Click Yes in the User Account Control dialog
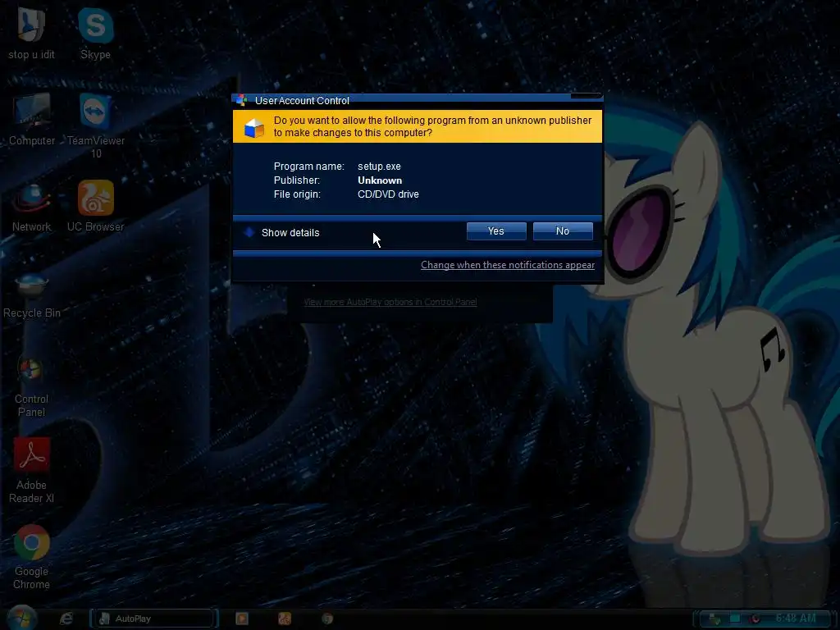The height and width of the screenshot is (630, 840). click(496, 231)
